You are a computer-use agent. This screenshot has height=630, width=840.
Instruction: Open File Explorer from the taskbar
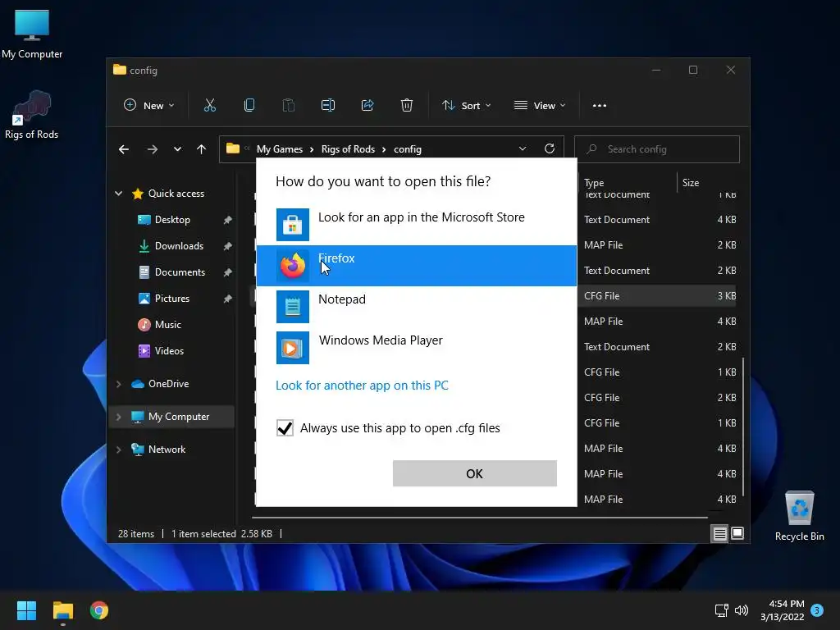click(62, 610)
